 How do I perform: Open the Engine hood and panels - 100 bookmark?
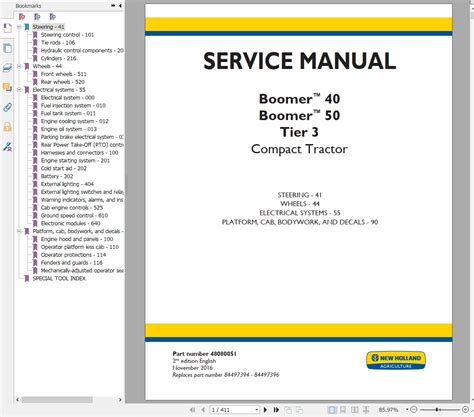[x=77, y=239]
